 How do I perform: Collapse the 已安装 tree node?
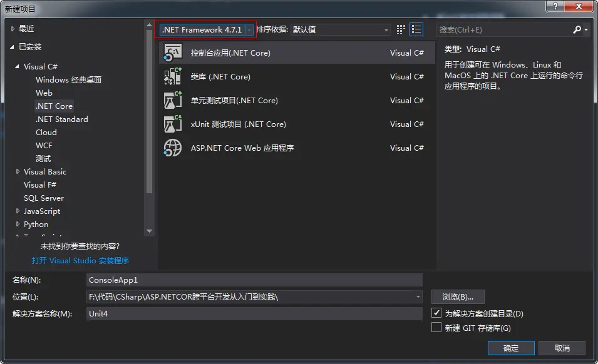(x=12, y=47)
